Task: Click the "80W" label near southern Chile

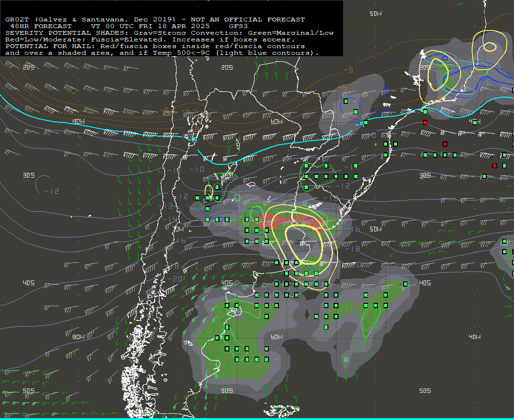Action: [79, 337]
